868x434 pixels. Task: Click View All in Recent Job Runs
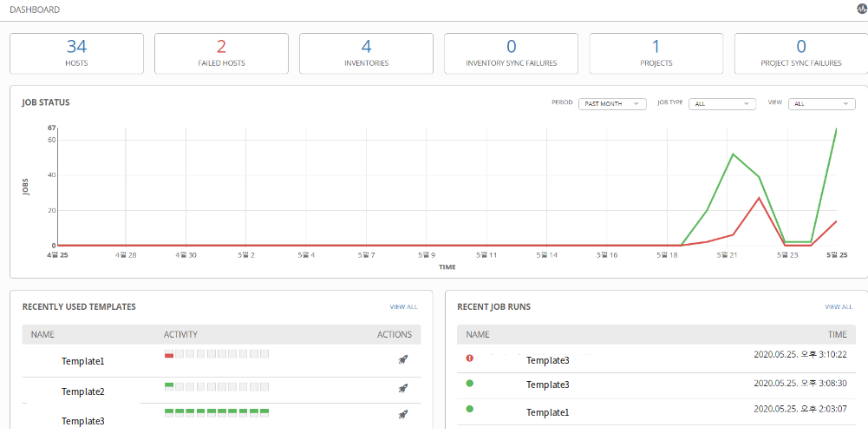[839, 306]
